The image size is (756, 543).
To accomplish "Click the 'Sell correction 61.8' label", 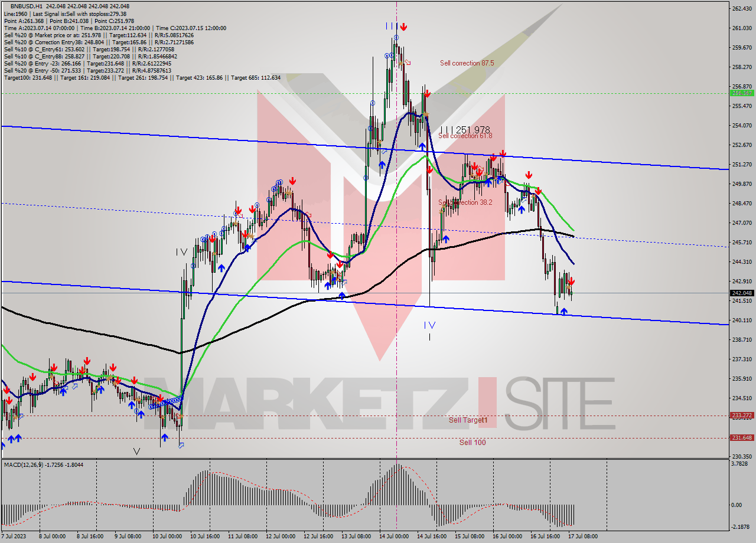I will click(x=465, y=136).
